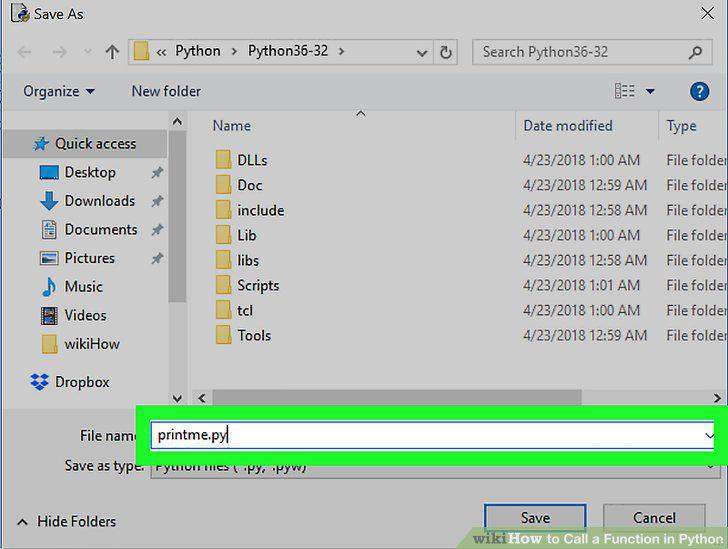
Task: Click the pin icon next to Desktop
Action: [157, 173]
